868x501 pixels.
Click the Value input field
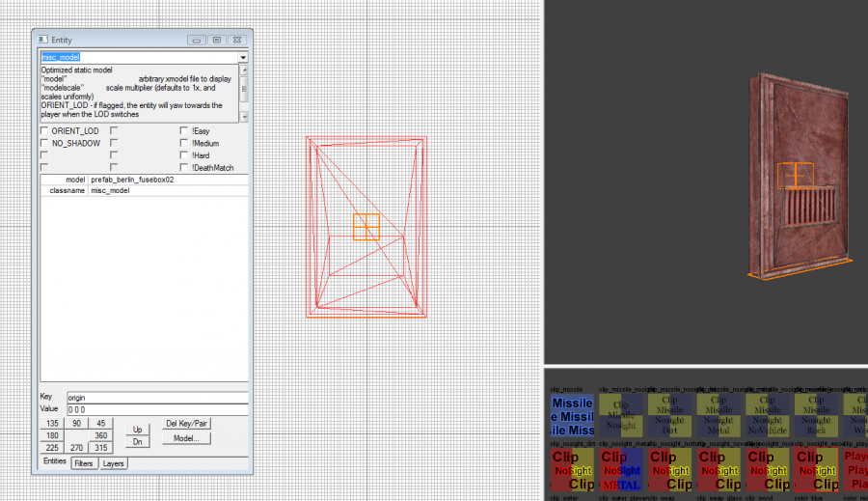click(x=156, y=409)
